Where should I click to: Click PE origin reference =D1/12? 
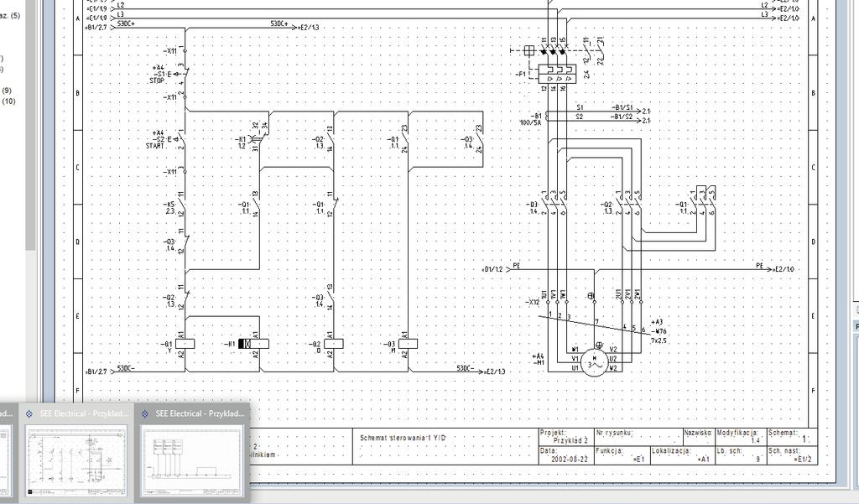click(x=492, y=269)
